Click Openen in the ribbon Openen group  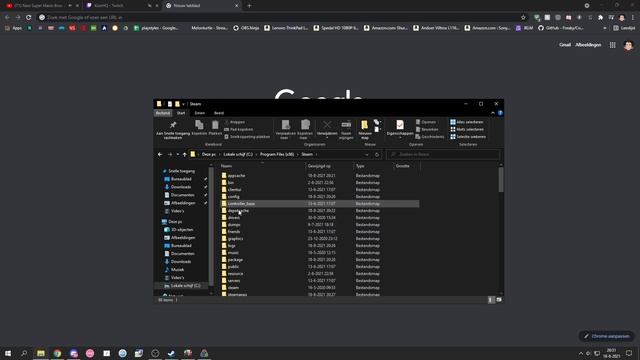(x=426, y=122)
